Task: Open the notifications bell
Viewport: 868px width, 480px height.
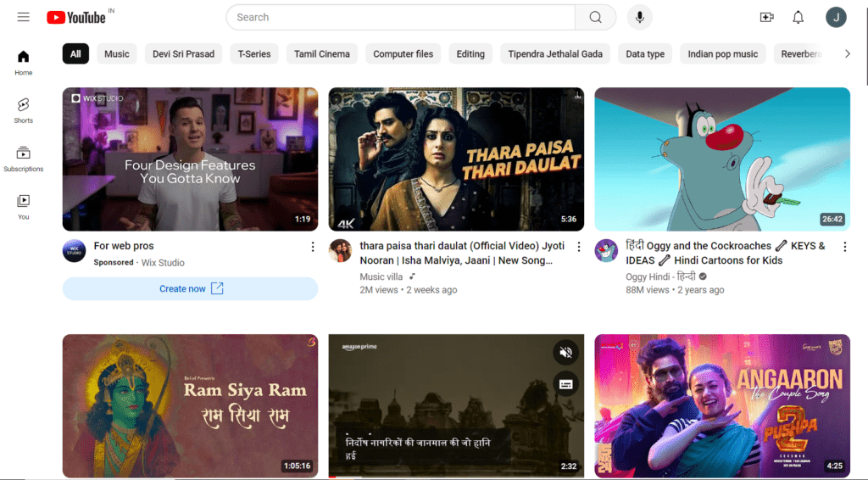Action: click(x=798, y=17)
